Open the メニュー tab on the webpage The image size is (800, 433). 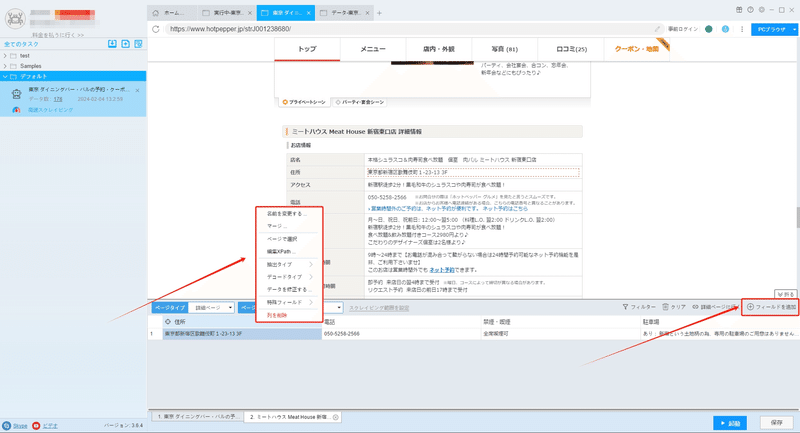(373, 49)
